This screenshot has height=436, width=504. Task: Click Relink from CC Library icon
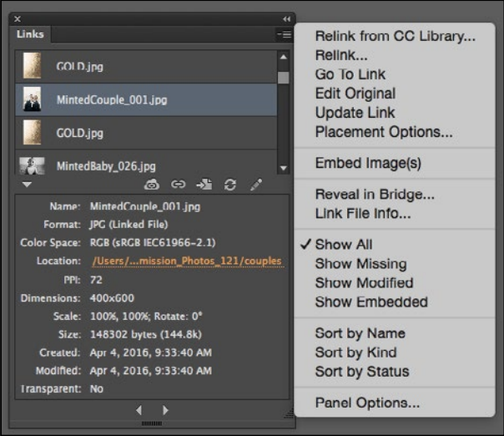[x=152, y=185]
